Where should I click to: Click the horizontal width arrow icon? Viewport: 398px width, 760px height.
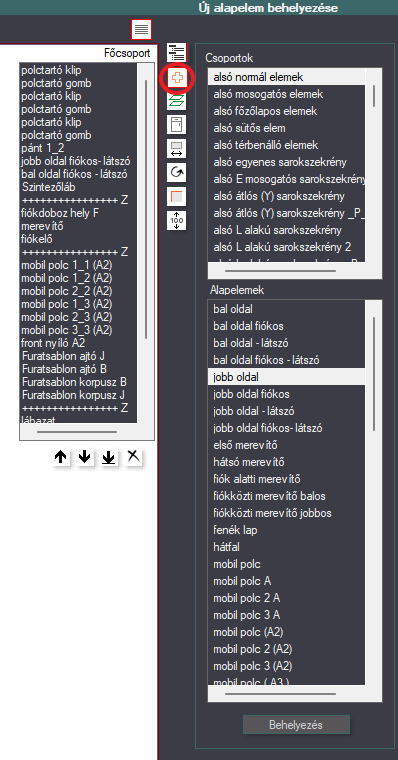click(176, 148)
